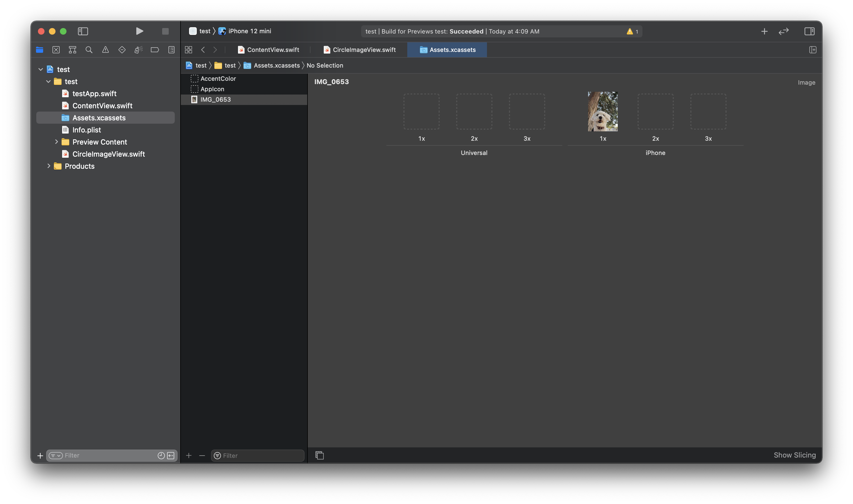Open the Breakpoint navigator icon
The image size is (853, 504).
[x=155, y=50]
